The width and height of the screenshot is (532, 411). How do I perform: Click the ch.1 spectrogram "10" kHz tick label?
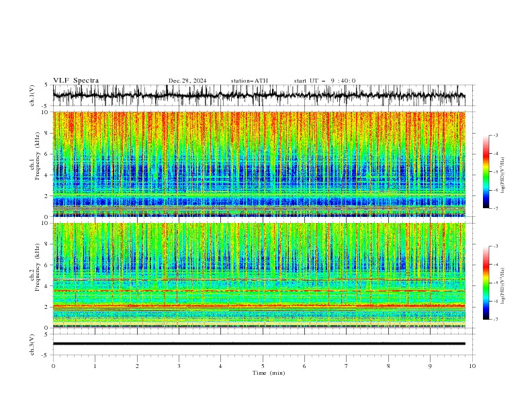46,112
